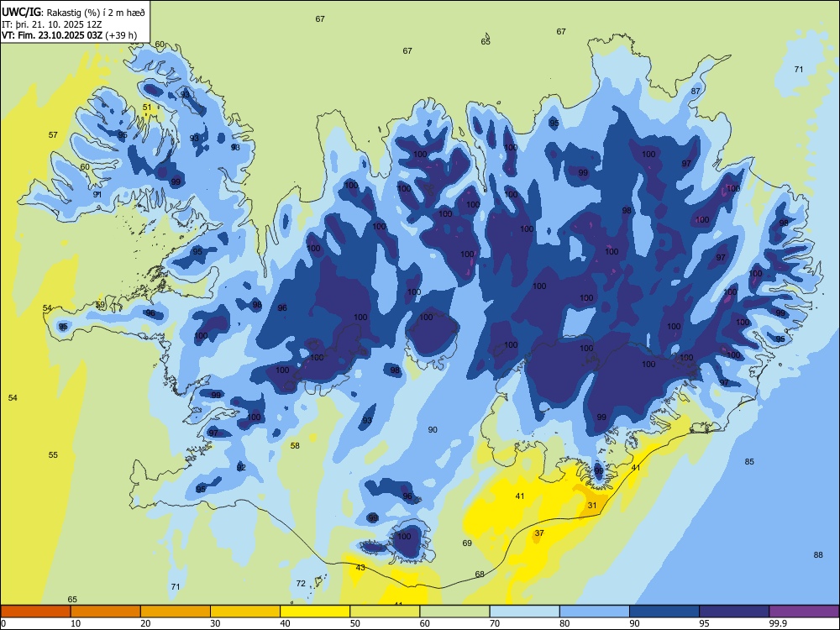This screenshot has width=840, height=630.
Task: Click the '51' value in the Westfjords
Action: pyautogui.click(x=147, y=108)
